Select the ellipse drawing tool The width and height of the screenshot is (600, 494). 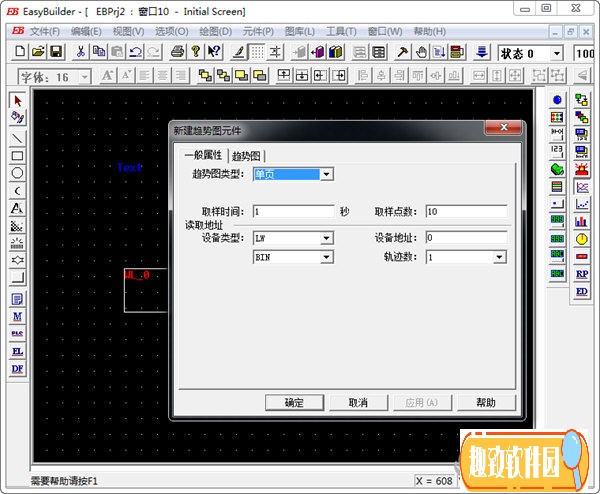pyautogui.click(x=18, y=173)
